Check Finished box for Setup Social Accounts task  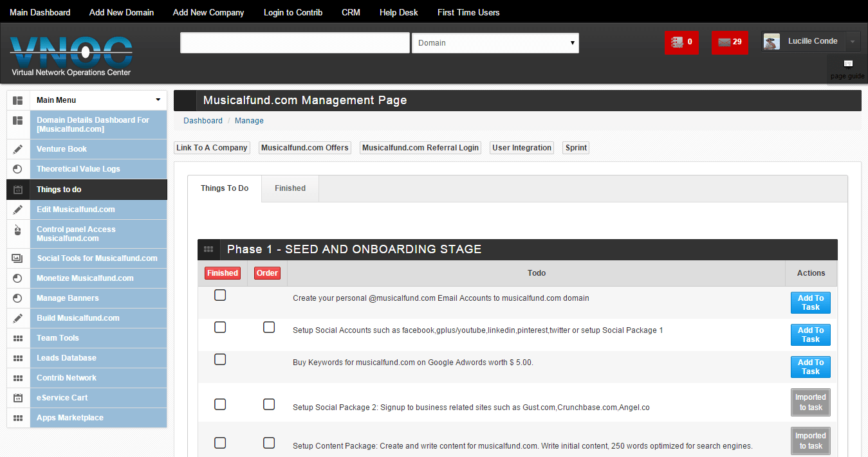[x=220, y=327]
